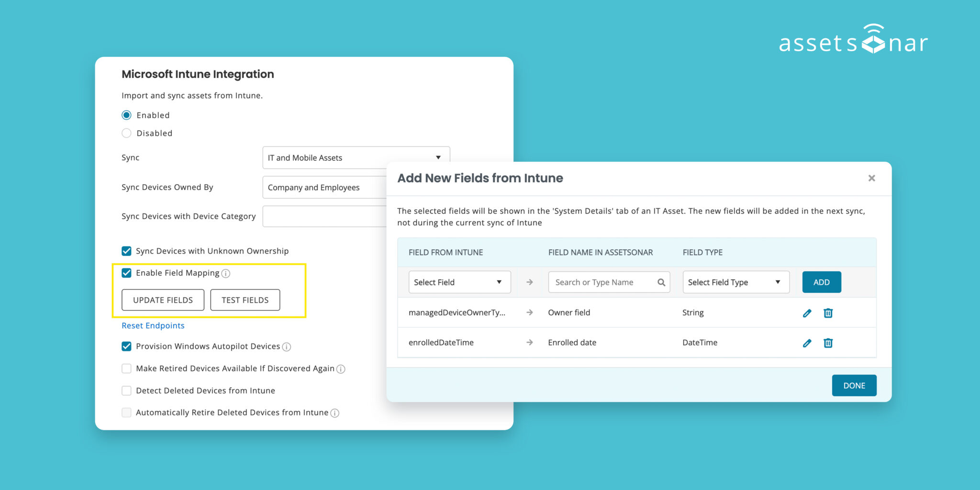Screen dimensions: 980x490
Task: Enable Detect Deleted Devices from Intune
Action: [126, 390]
